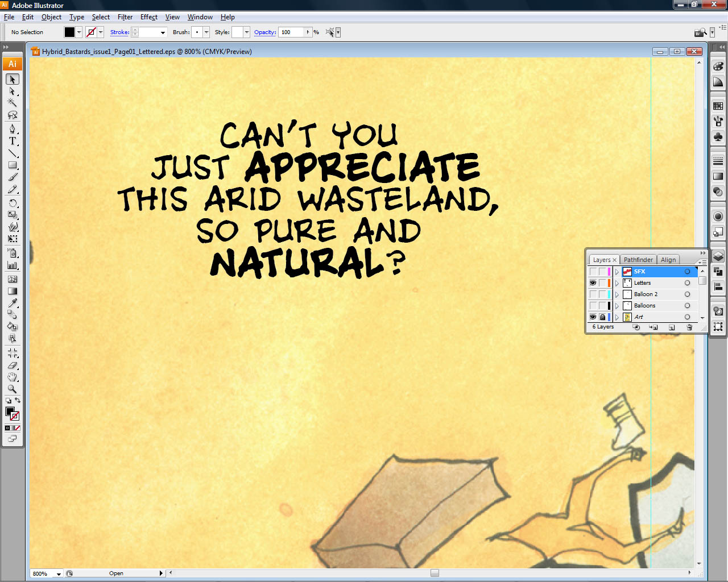Open the Object menu
The width and height of the screenshot is (728, 582).
[x=51, y=17]
